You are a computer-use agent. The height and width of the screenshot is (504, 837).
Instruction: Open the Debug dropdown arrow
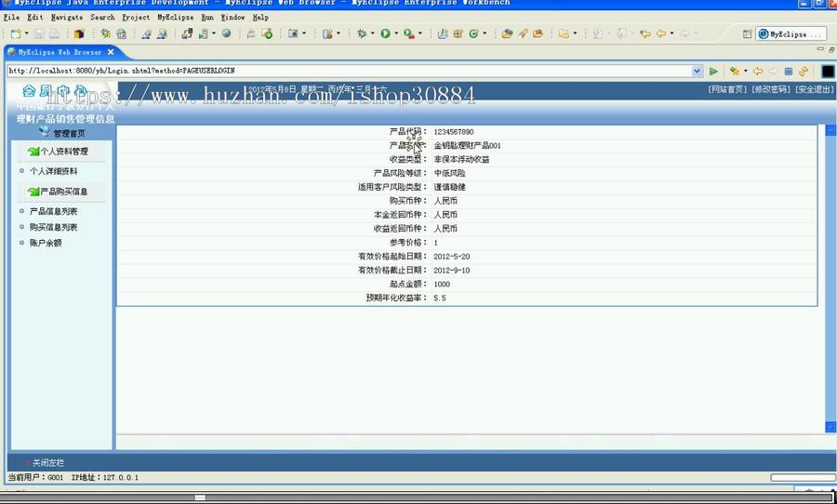coord(372,33)
